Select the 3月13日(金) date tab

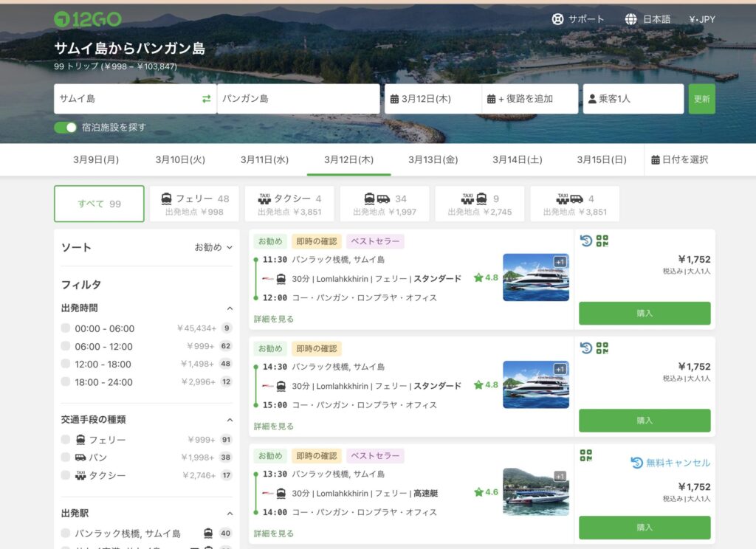pos(433,160)
